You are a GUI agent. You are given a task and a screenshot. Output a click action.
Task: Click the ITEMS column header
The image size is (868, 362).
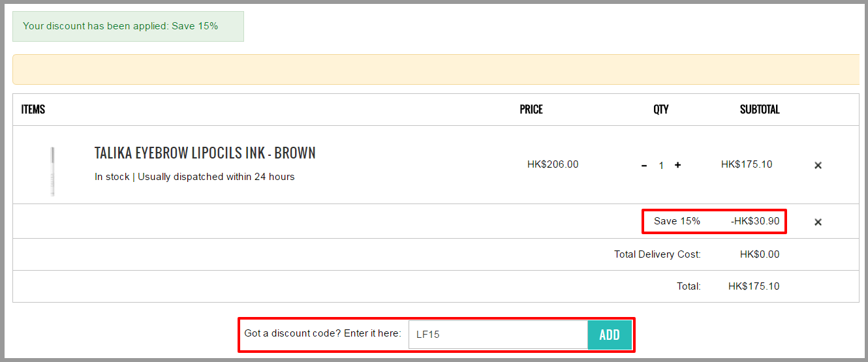[x=33, y=110]
